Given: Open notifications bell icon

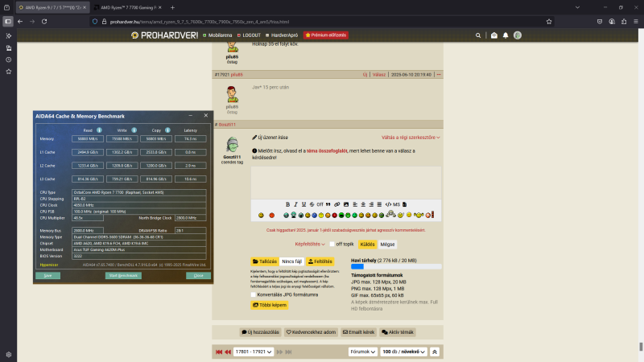Looking at the screenshot, I should (506, 35).
